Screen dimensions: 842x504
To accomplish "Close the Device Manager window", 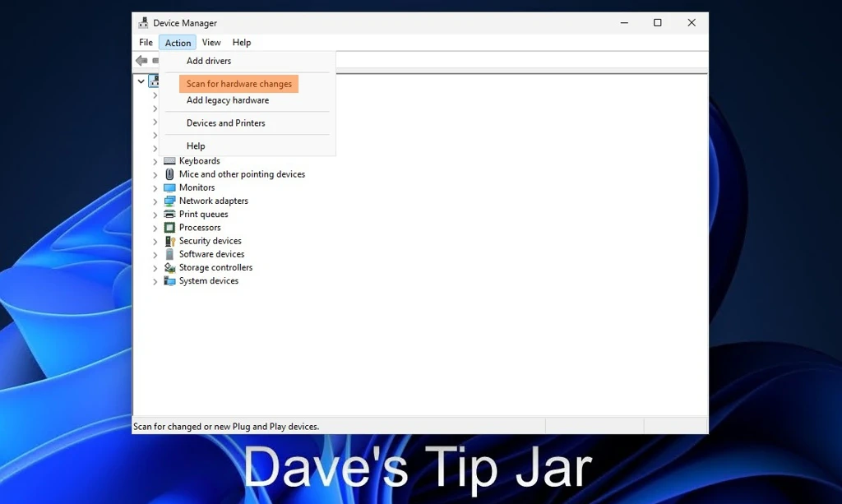I will [692, 22].
